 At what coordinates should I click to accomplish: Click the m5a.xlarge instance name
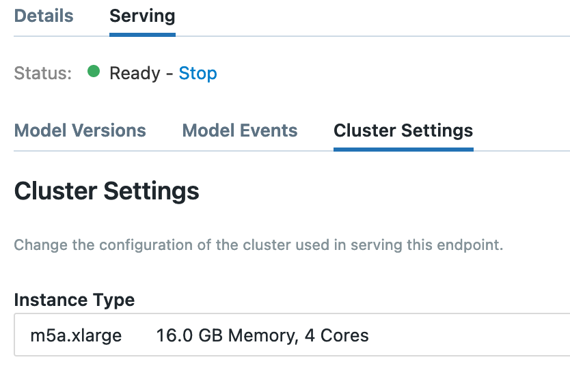76,336
